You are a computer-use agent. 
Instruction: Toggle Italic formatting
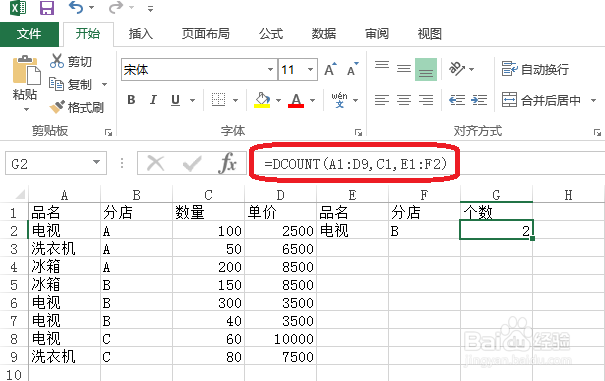coord(154,100)
